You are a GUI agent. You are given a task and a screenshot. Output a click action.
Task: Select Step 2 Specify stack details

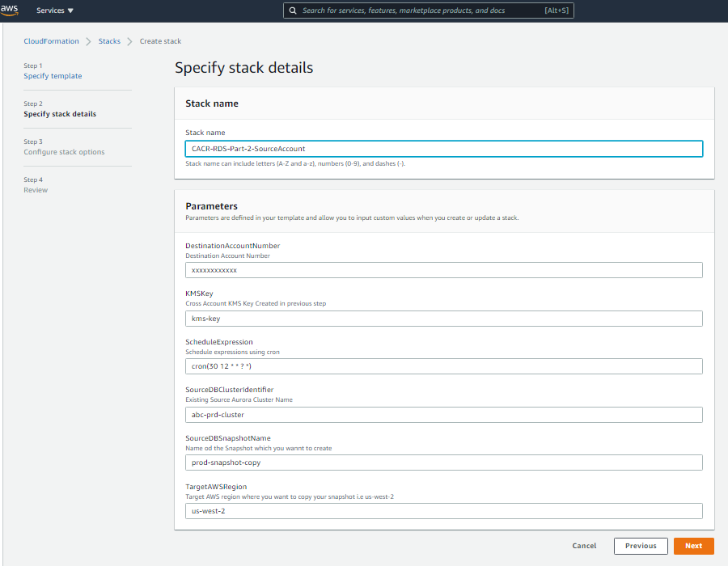click(59, 113)
